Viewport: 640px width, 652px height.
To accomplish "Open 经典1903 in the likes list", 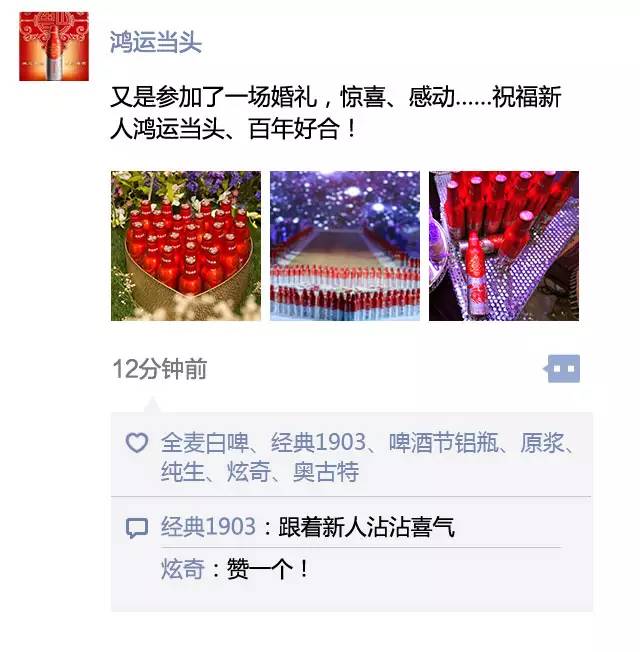I will (318, 442).
